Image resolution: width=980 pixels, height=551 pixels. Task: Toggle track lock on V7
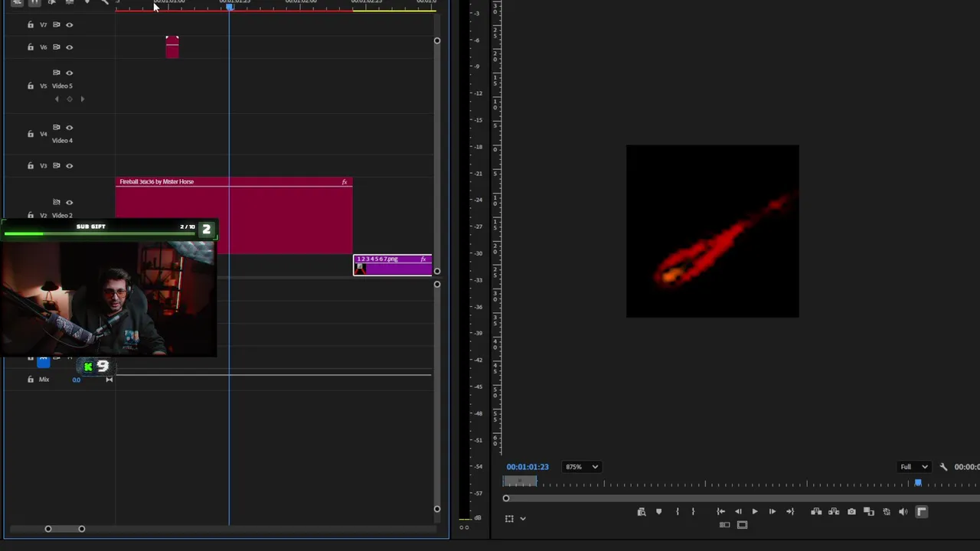pyautogui.click(x=31, y=24)
